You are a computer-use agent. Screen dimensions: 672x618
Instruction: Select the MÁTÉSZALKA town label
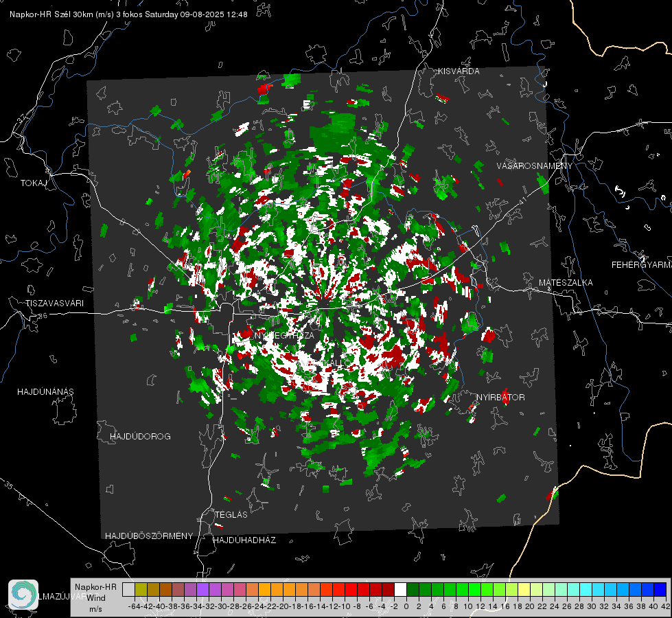coord(566,283)
